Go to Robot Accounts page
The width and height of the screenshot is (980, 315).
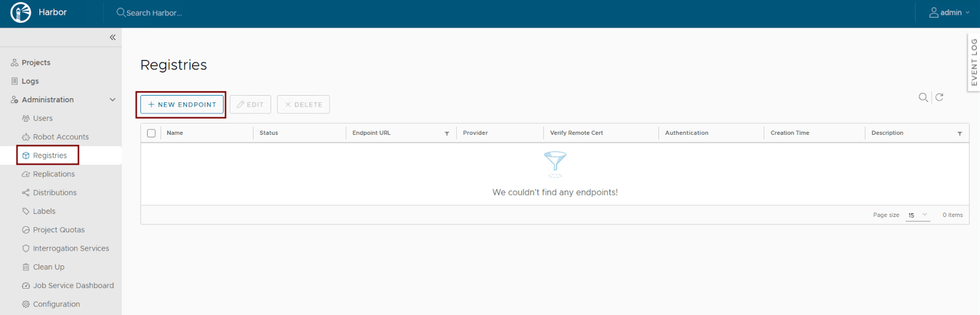coord(61,137)
